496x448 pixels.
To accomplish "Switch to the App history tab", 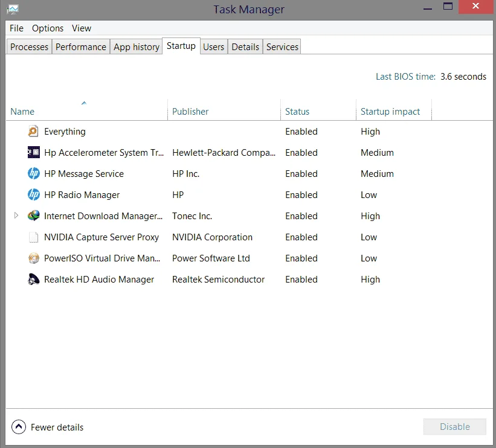I will click(x=137, y=46).
